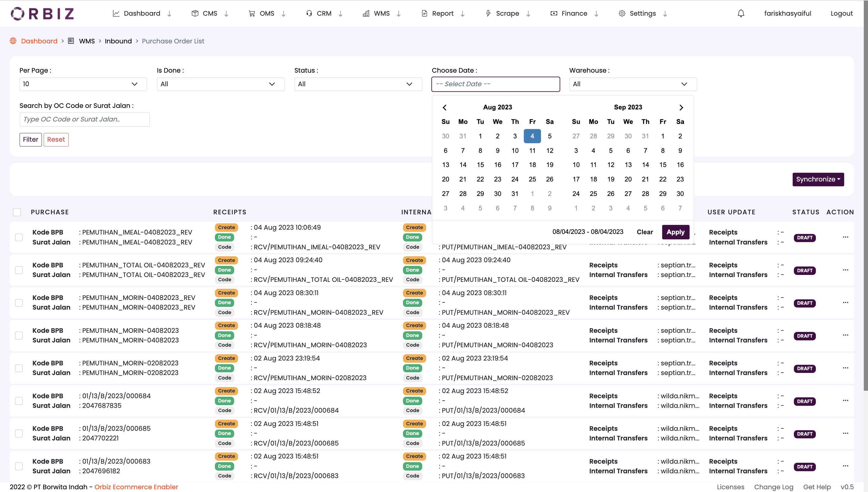The image size is (868, 492).
Task: Check the PEMUTIHAN_MORIN-04082023 row checkbox
Action: 19,335
